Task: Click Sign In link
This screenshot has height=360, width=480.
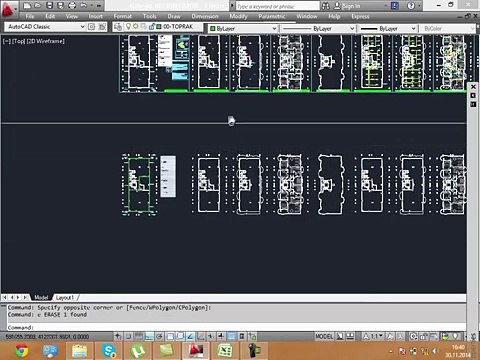Action: [351, 6]
